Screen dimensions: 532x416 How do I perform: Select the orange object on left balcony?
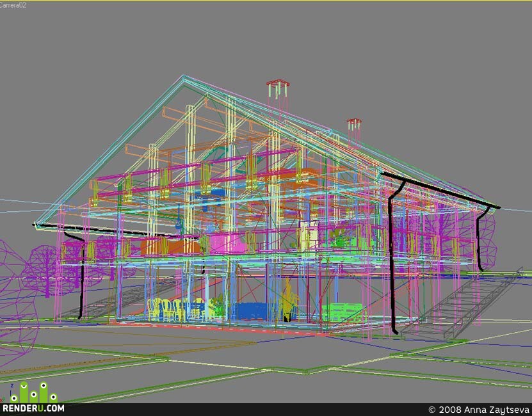[x=170, y=246]
